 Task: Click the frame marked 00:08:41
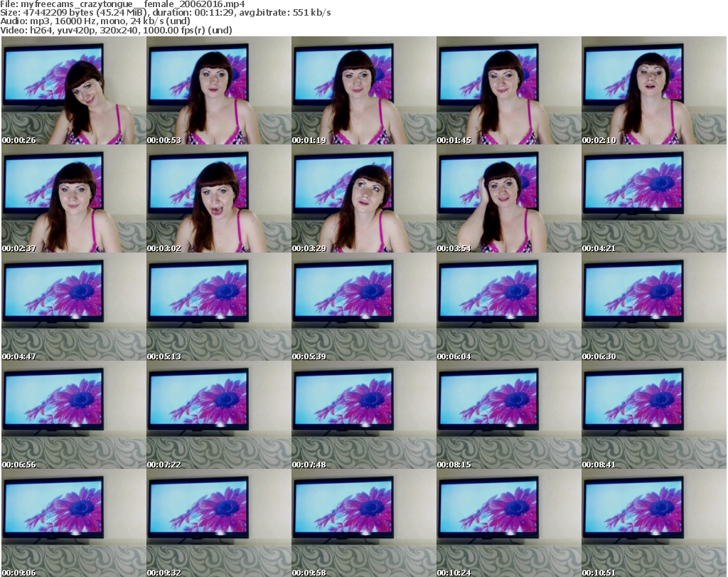pos(654,415)
